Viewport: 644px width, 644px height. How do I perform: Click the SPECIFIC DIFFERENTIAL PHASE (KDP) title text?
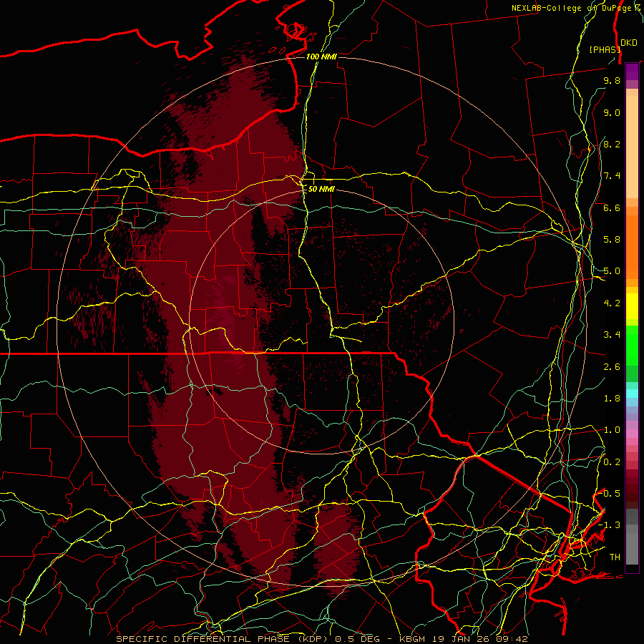pyautogui.click(x=222, y=639)
